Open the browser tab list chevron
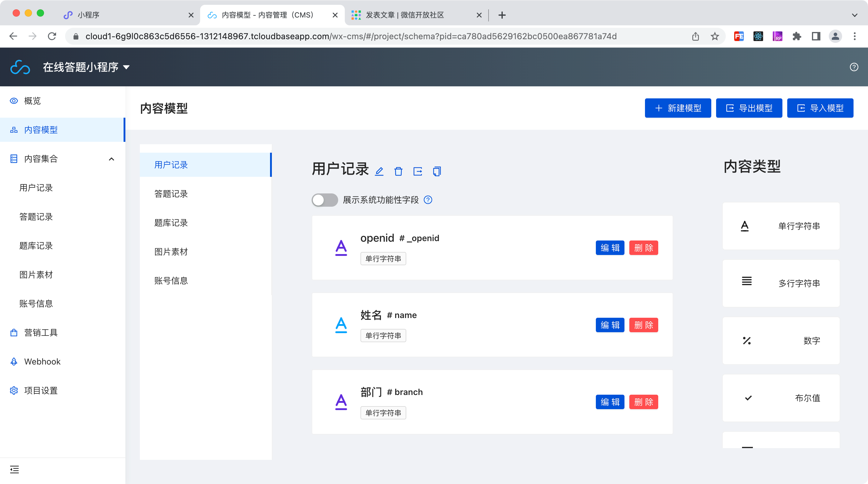Viewport: 868px width, 484px height. [854, 15]
